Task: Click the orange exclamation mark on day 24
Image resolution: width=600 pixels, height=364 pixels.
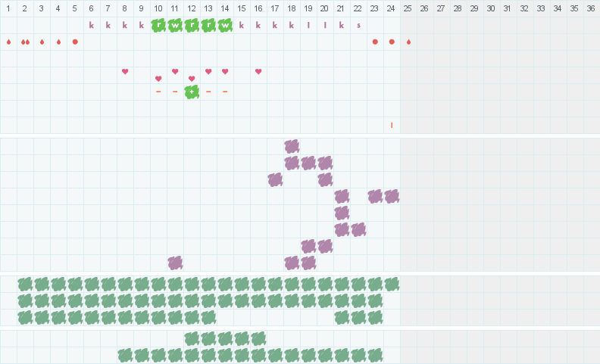Action: [392, 125]
